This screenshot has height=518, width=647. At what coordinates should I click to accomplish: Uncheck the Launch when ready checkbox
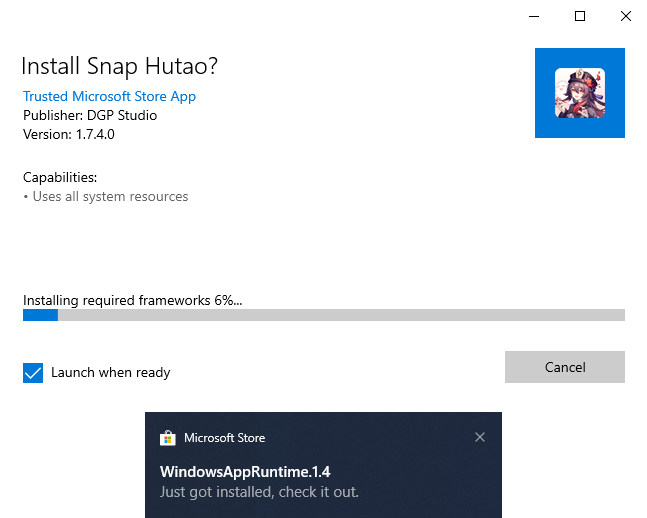(33, 373)
